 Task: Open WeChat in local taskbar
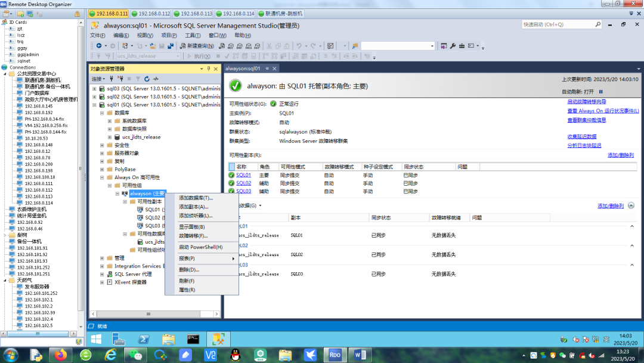[x=135, y=355]
